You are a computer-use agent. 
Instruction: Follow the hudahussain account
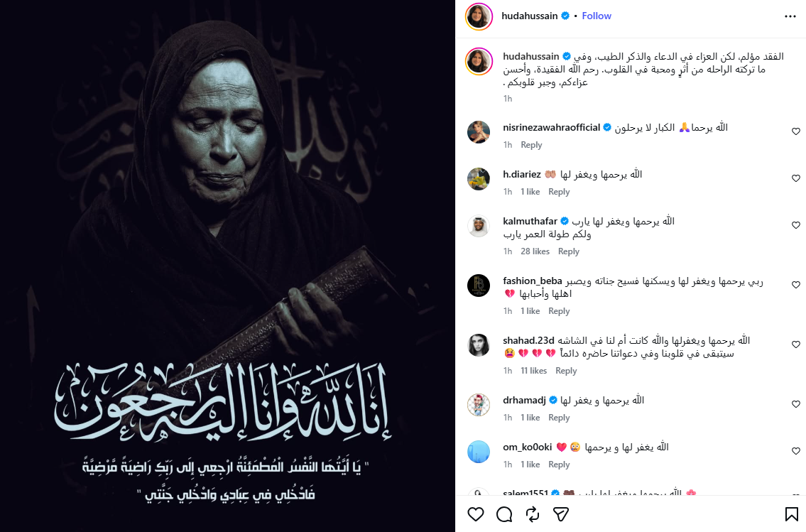coord(597,16)
